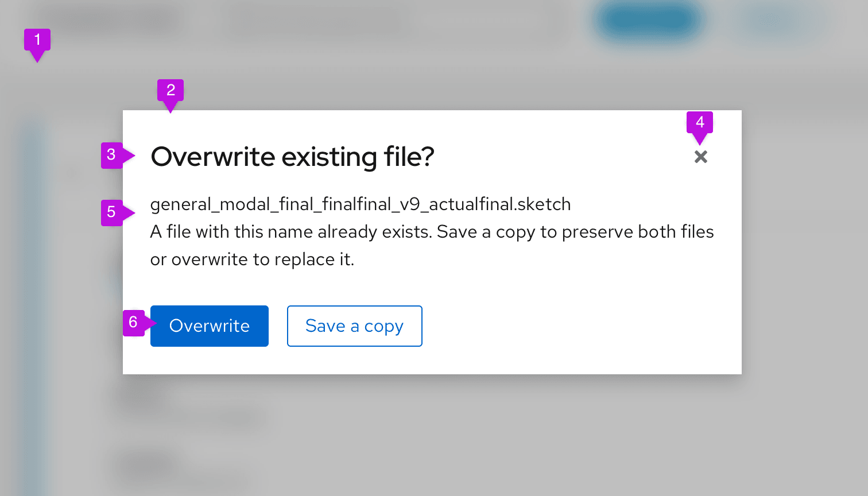Click annotation marker 5 beside the filename
The width and height of the screenshot is (868, 496).
point(112,212)
